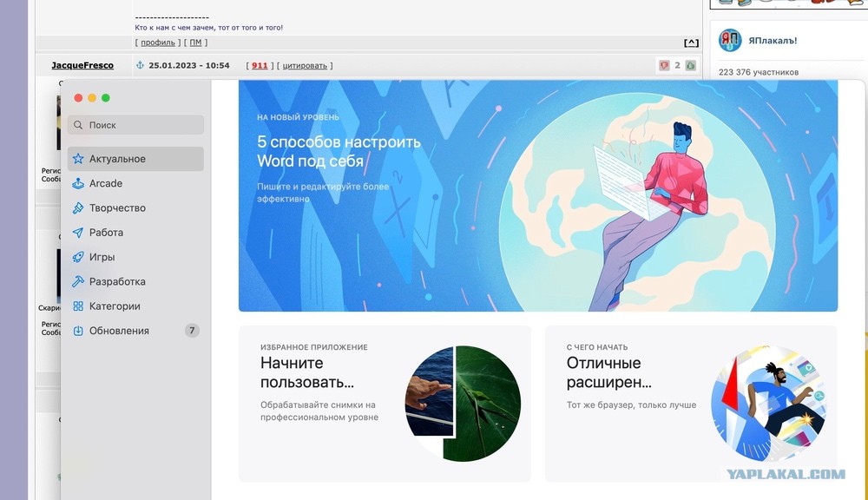Open post number 911 link

260,65
